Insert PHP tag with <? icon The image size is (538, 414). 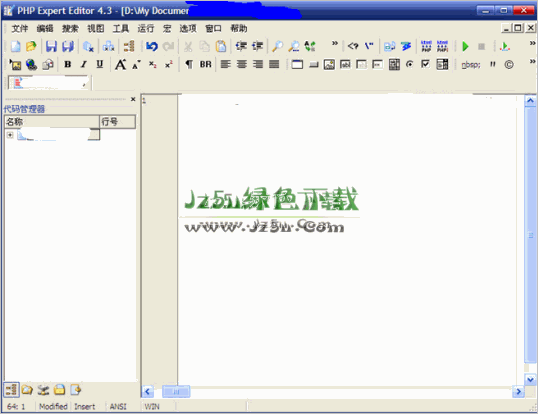coord(353,46)
